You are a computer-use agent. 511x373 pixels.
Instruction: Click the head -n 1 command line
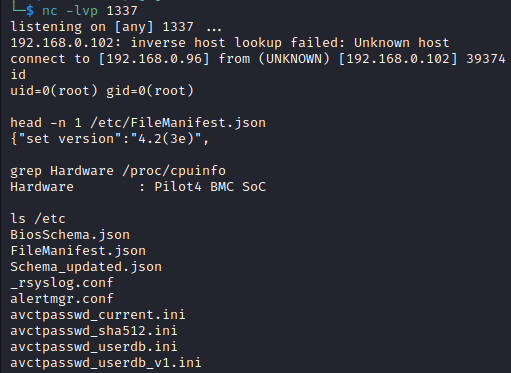click(138, 123)
